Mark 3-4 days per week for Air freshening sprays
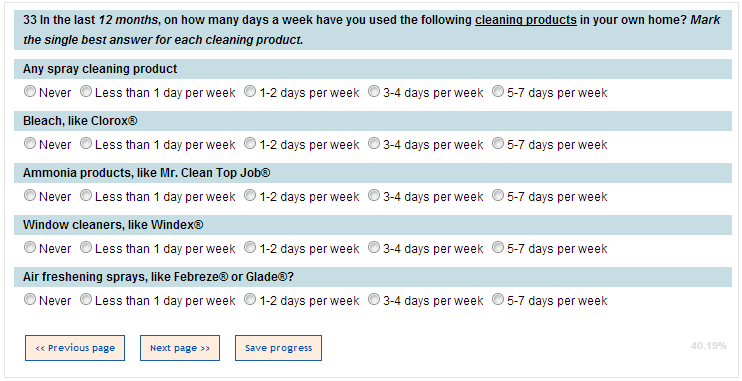The width and height of the screenshot is (742, 381). click(374, 300)
